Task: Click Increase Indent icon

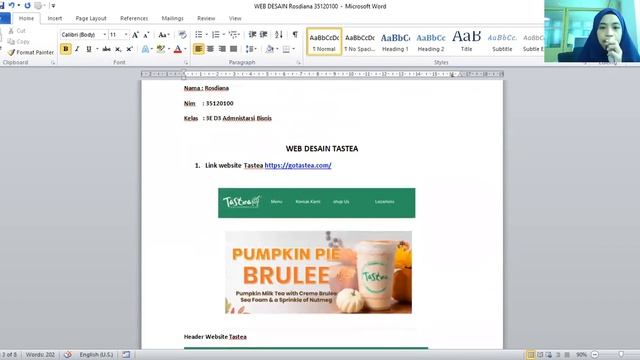Action: pyautogui.click(x=264, y=35)
